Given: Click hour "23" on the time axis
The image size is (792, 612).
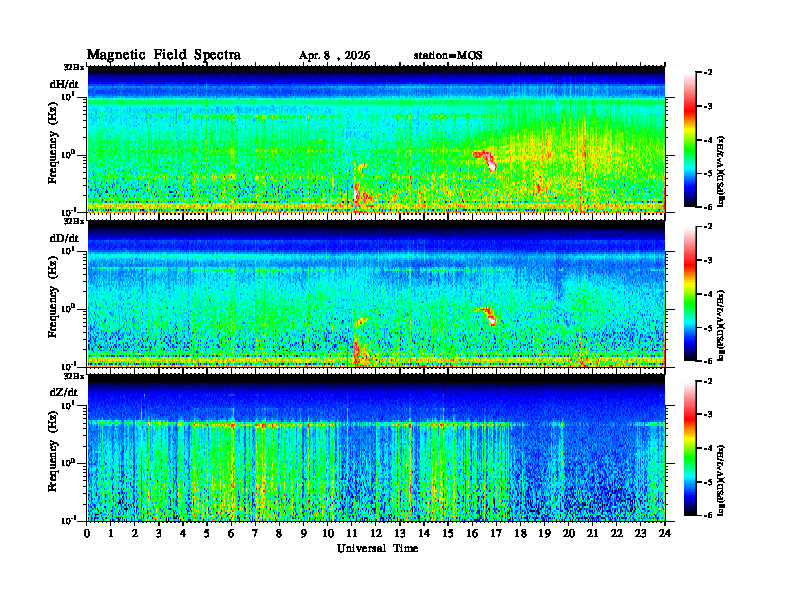Looking at the screenshot, I should click(x=640, y=534).
